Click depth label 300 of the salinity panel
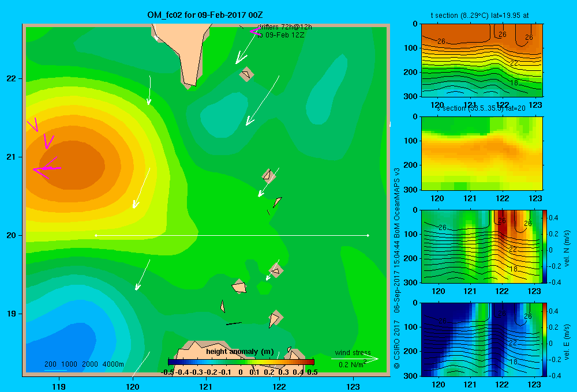 [411, 190]
